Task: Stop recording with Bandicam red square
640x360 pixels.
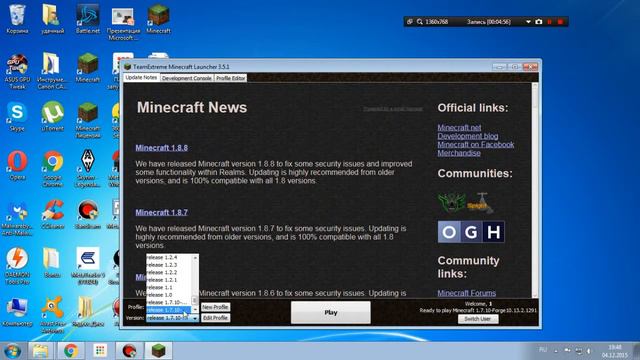Action: click(560, 22)
